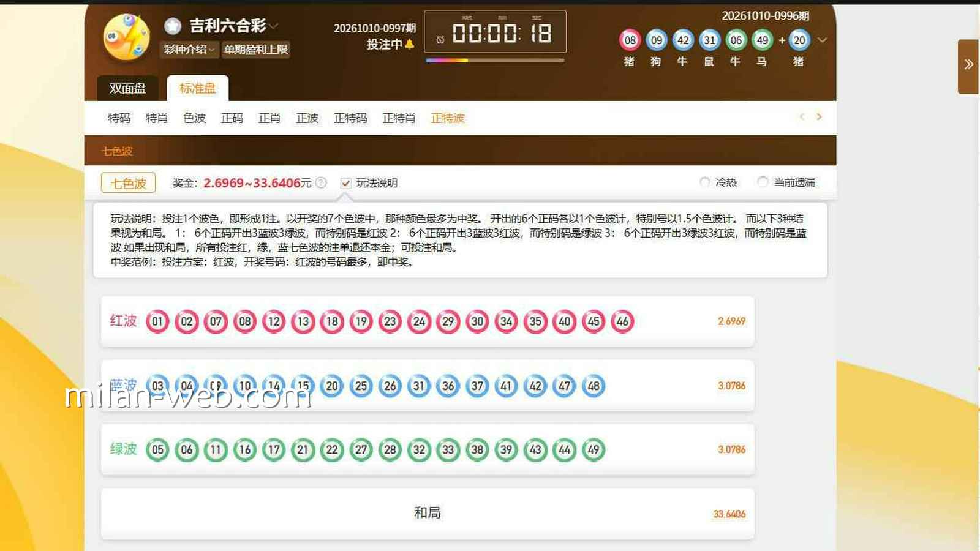Click drawn ball 09 in results header
Image resolution: width=980 pixels, height=551 pixels.
point(656,40)
